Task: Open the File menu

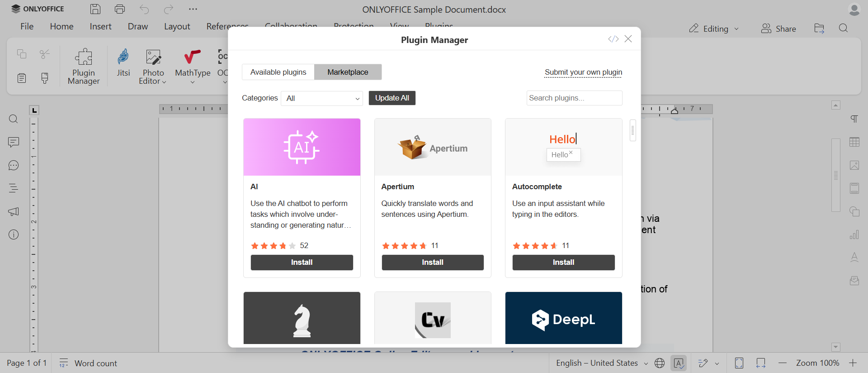Action: (x=27, y=26)
